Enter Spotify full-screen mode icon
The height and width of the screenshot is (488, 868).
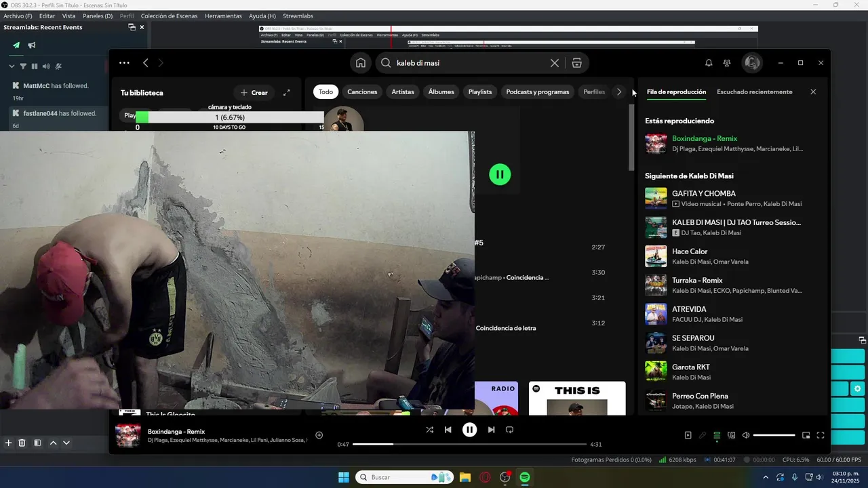821,435
